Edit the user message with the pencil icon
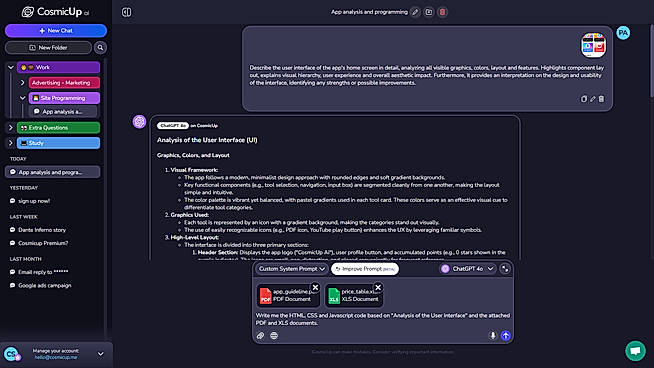Image resolution: width=654 pixels, height=368 pixels. coord(593,99)
